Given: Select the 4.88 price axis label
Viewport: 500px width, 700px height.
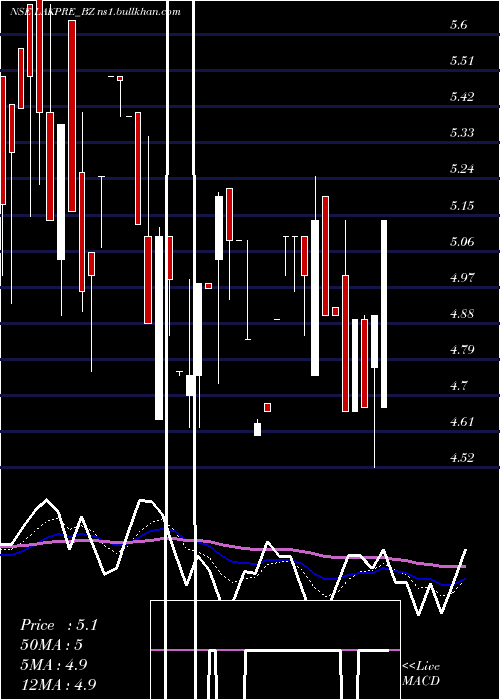Looking at the screenshot, I should point(462,314).
